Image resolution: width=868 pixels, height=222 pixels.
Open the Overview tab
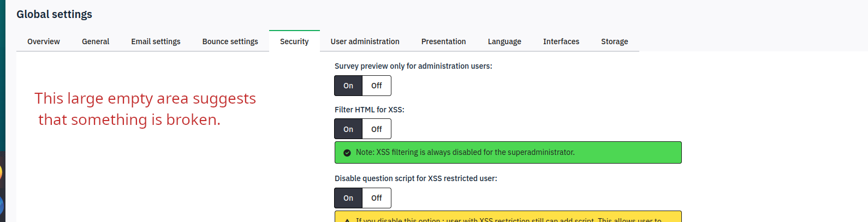pyautogui.click(x=44, y=41)
